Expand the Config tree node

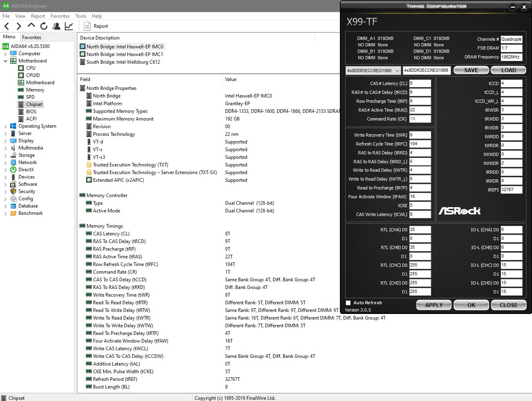(x=5, y=199)
